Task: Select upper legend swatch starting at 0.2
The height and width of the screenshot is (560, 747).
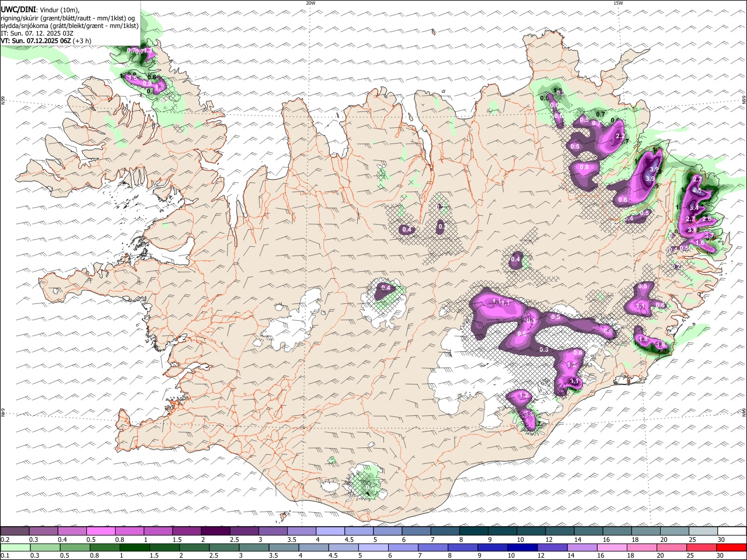Action: (x=15, y=531)
